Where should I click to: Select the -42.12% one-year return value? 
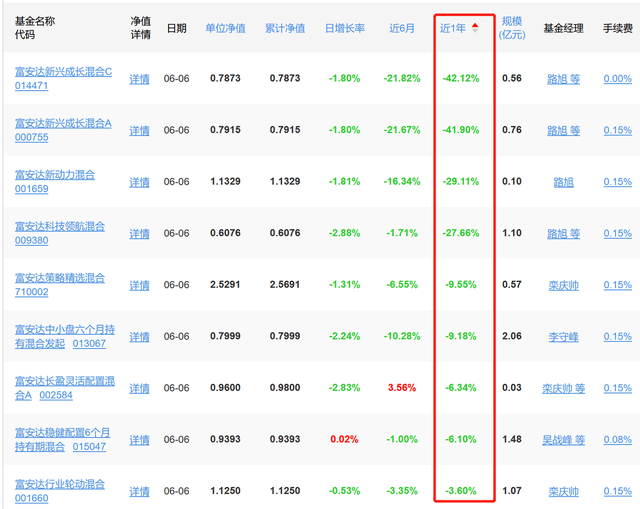pyautogui.click(x=461, y=78)
